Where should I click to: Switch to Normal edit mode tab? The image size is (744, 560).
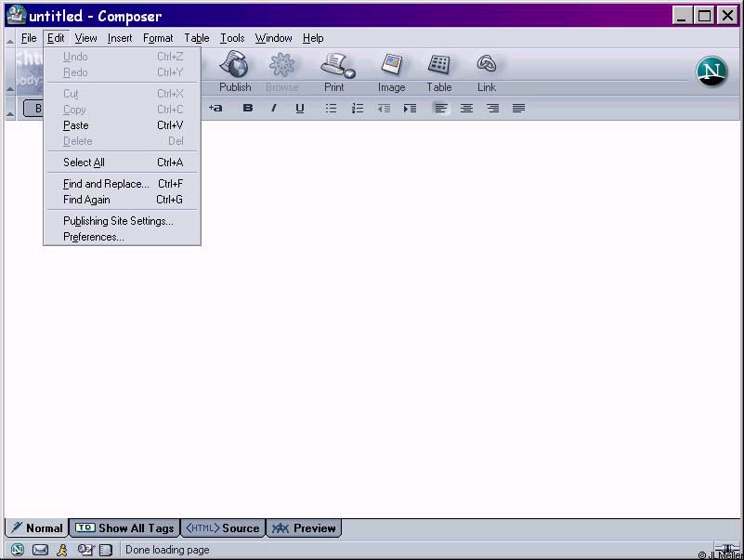37,528
